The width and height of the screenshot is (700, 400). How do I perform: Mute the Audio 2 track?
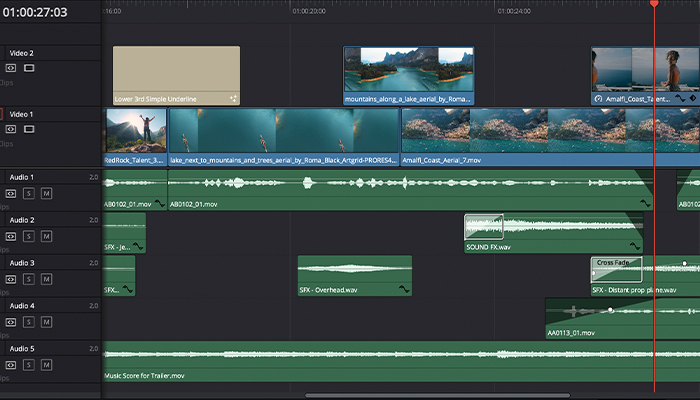(46, 236)
